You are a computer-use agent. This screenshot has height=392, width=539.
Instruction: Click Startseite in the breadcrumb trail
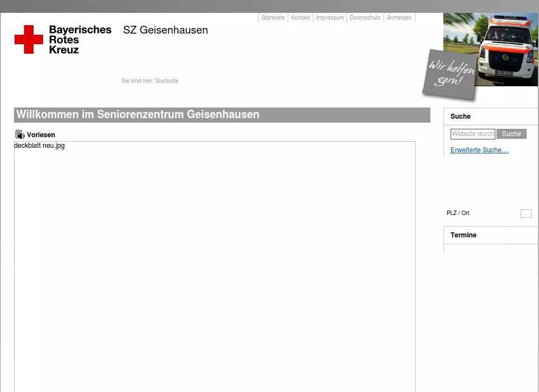click(167, 81)
